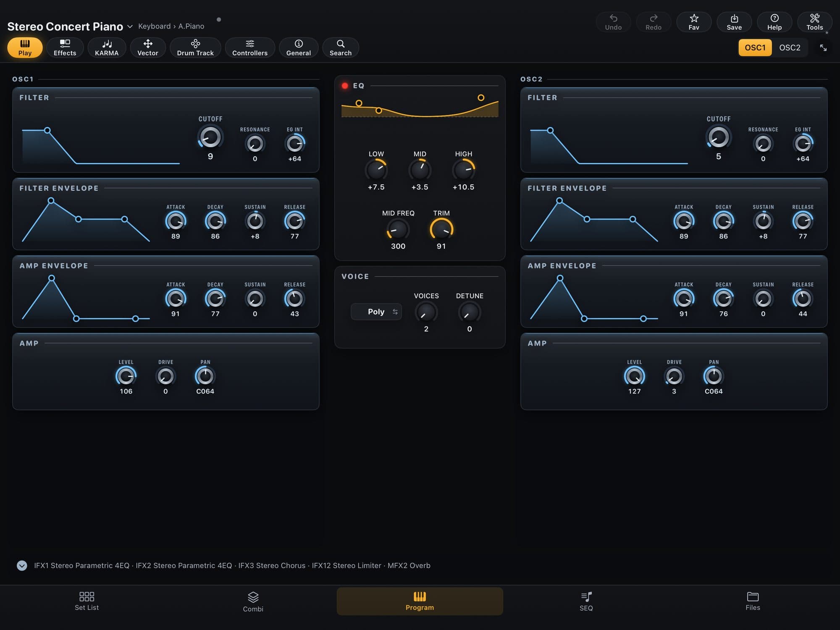Open the Files browser
The width and height of the screenshot is (840, 630).
pos(753,601)
